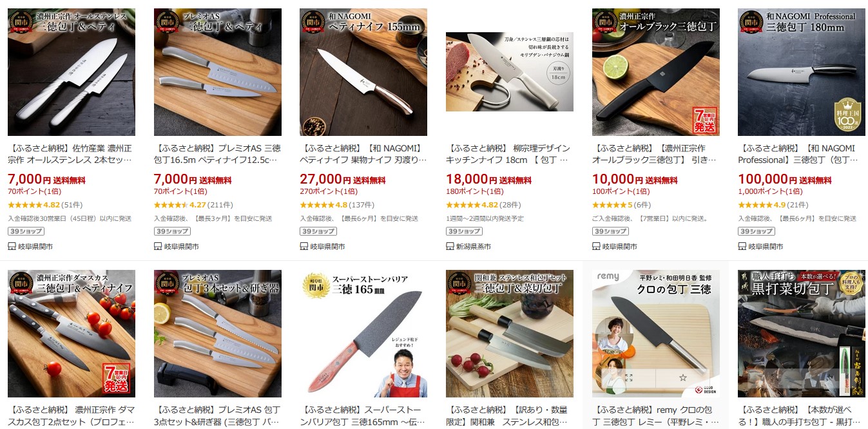This screenshot has width=868, height=429.
Task: Click the 39ショップ badge under the 7,000円 佐竹産業 knife
Action: (22, 231)
